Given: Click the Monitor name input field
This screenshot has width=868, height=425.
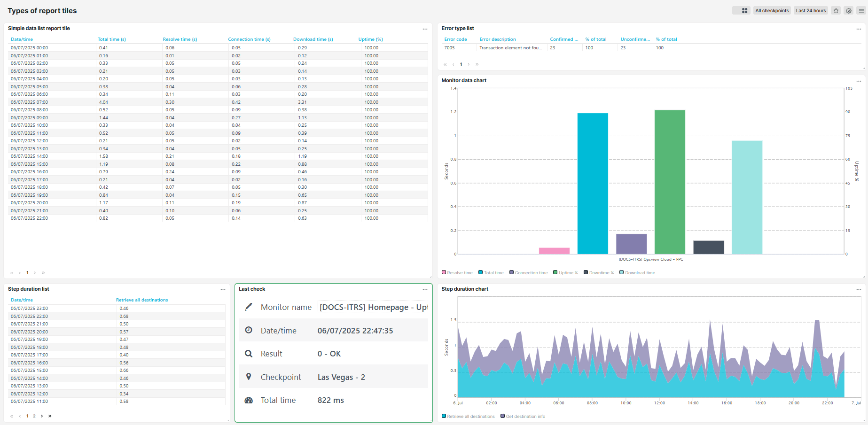Looking at the screenshot, I should pyautogui.click(x=373, y=307).
